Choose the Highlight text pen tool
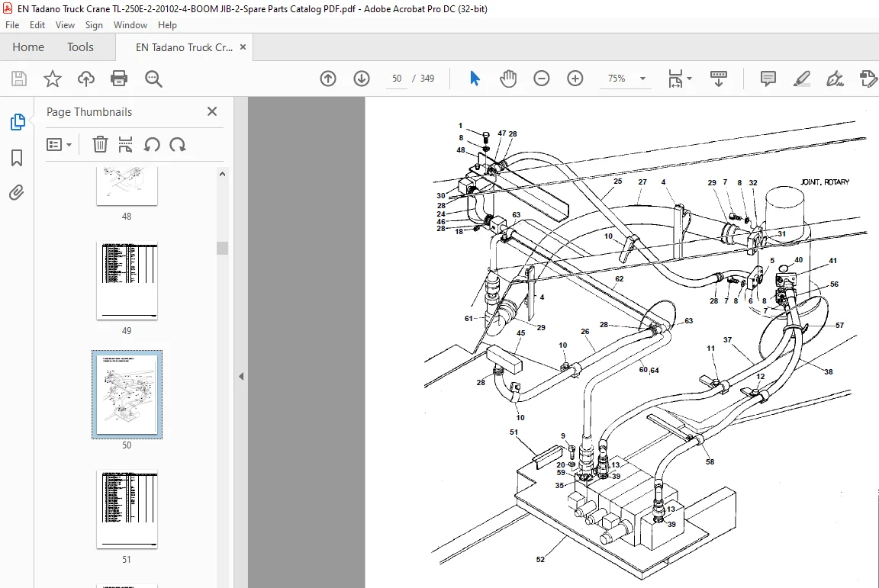879x588 pixels. click(x=802, y=79)
